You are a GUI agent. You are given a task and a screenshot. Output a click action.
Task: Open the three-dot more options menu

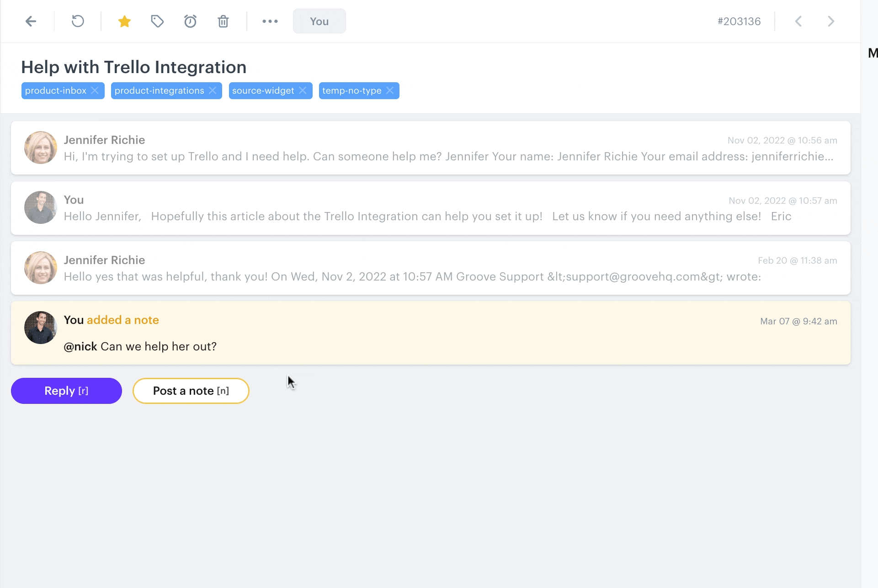pos(270,21)
